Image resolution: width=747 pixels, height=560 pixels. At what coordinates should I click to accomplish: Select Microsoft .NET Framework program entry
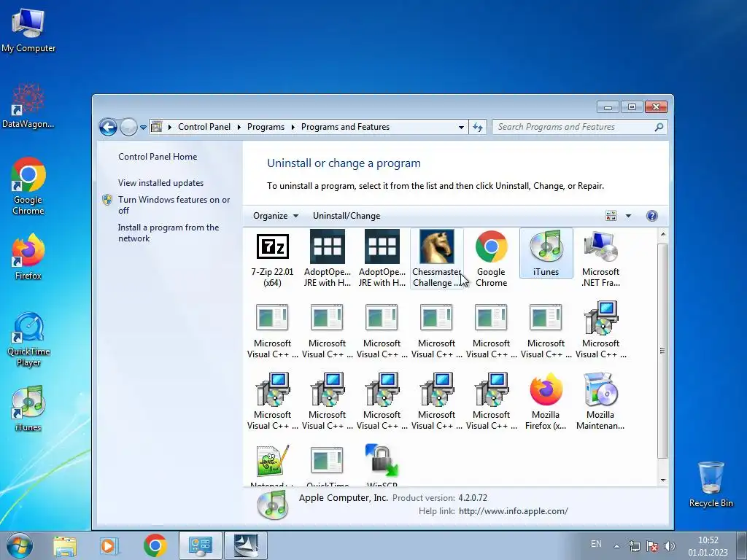pos(600,260)
